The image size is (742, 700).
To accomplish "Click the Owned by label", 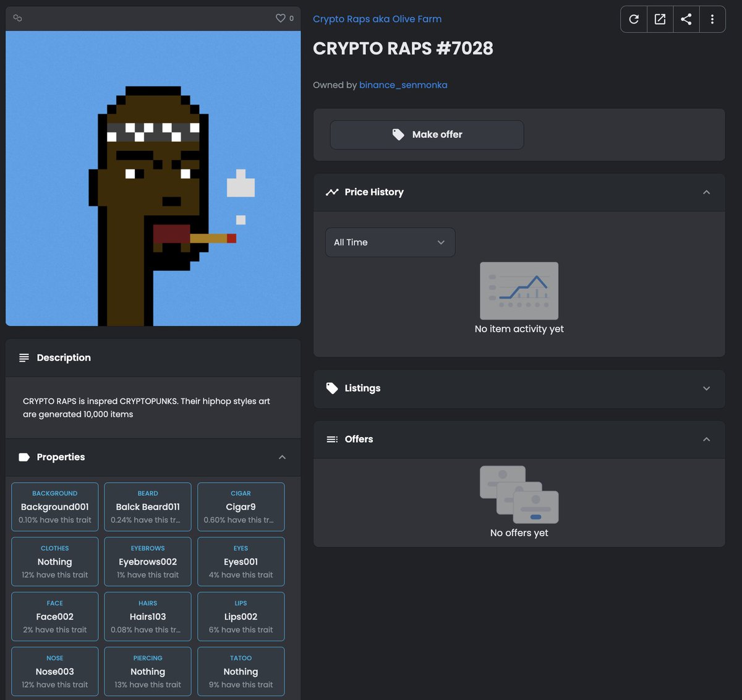I will point(335,85).
